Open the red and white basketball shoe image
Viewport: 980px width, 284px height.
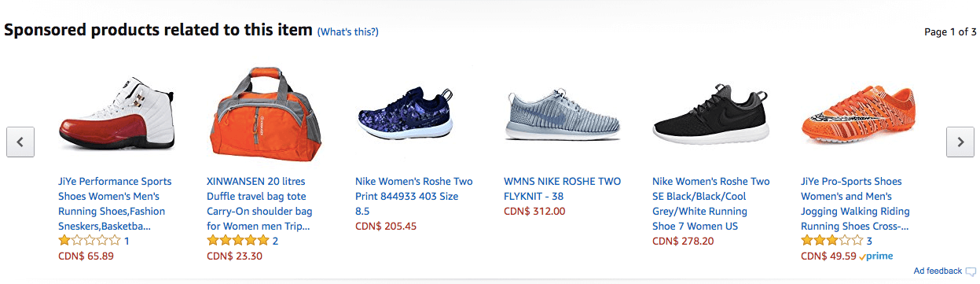(117, 114)
